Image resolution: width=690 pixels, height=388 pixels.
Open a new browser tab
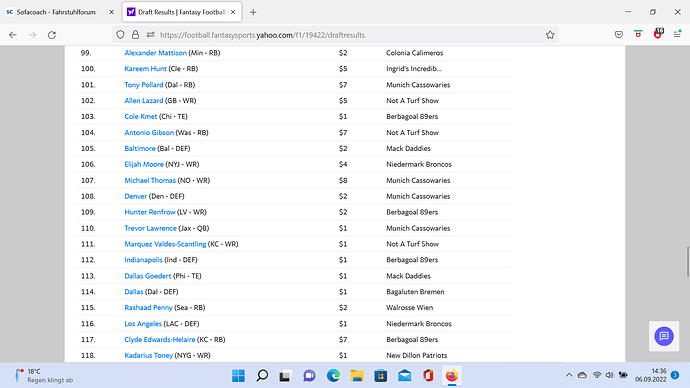pos(253,12)
